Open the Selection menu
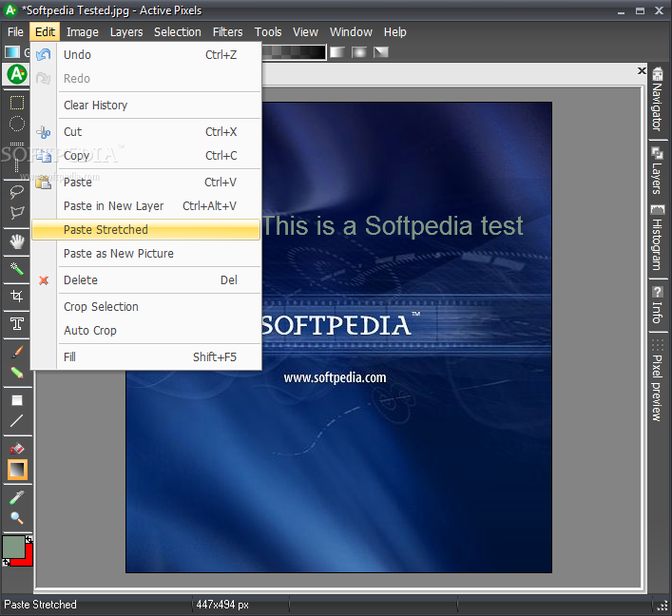672x616 pixels. pos(178,32)
